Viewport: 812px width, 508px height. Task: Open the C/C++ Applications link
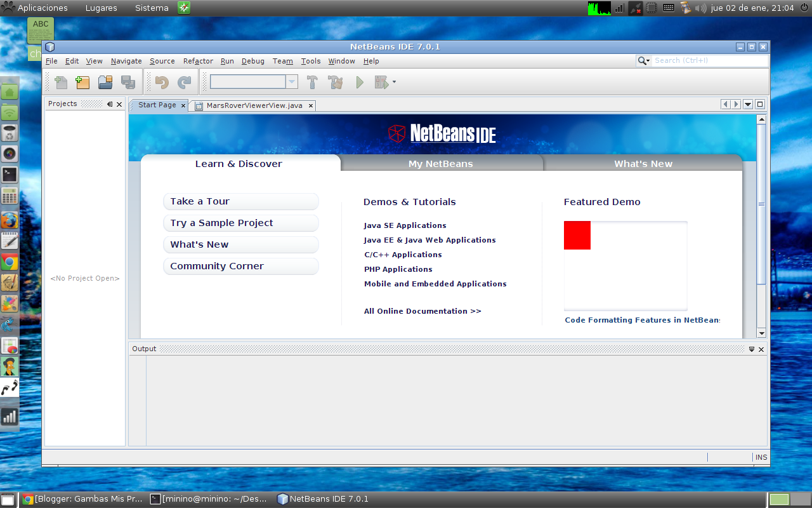point(403,255)
